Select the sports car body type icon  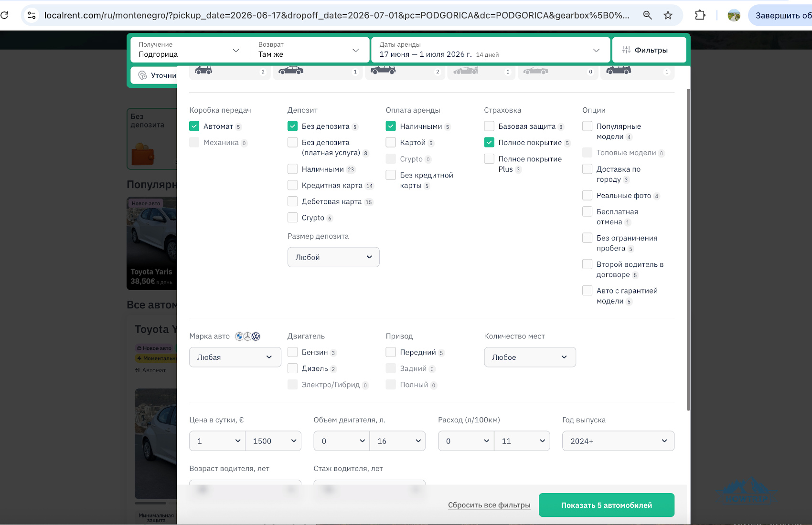(466, 71)
